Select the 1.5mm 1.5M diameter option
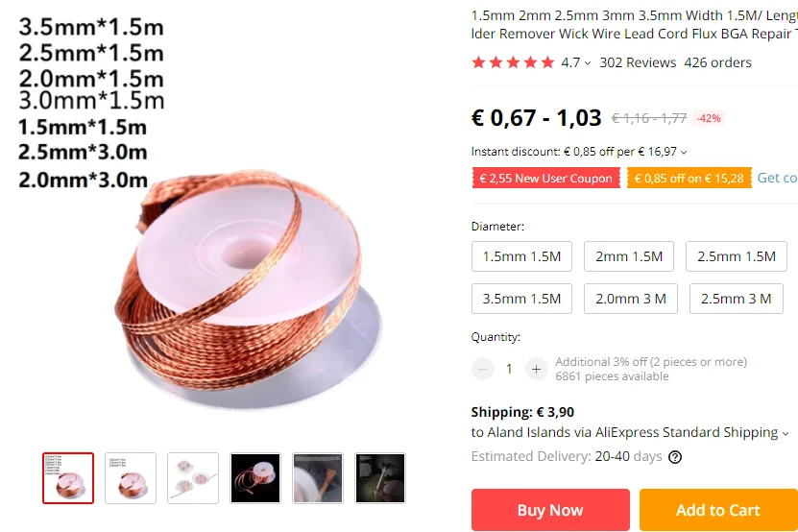This screenshot has width=798, height=532. (521, 256)
